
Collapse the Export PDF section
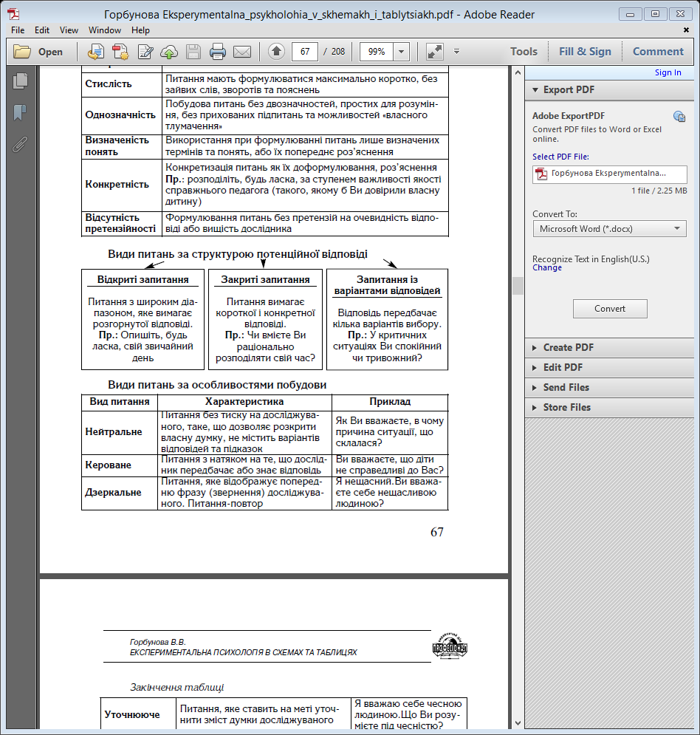[568, 89]
